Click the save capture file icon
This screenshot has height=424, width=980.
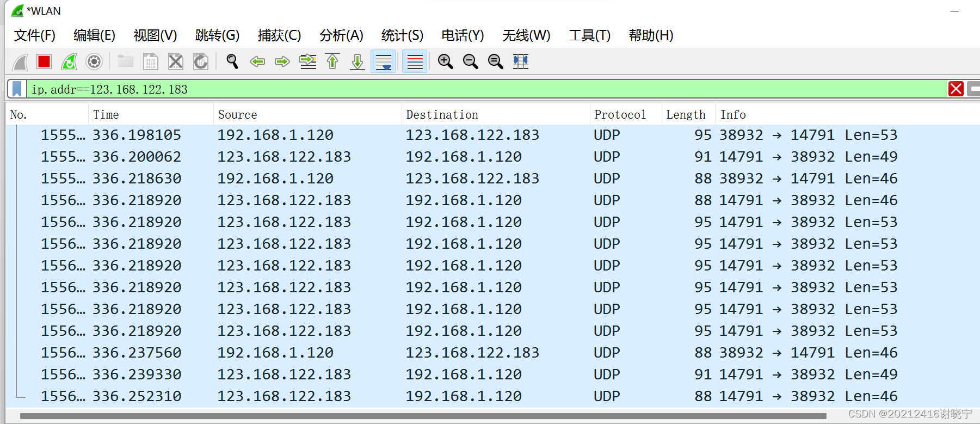pos(151,62)
